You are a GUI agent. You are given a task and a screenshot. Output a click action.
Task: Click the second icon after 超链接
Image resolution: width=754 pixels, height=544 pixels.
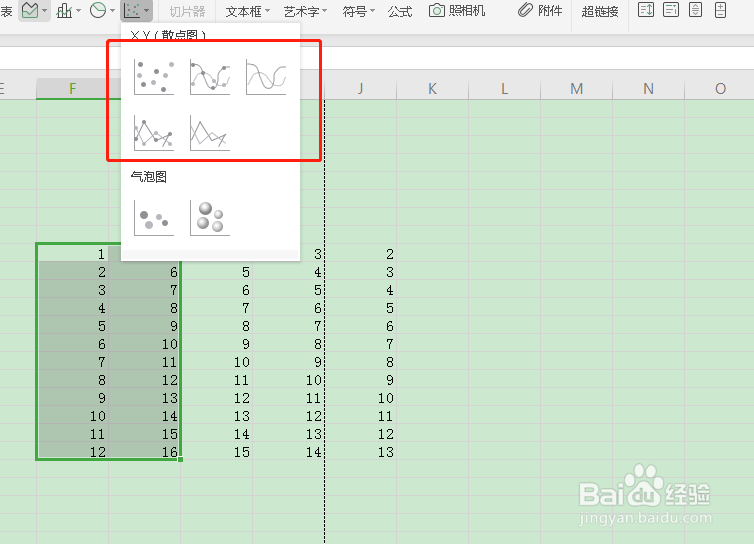(671, 10)
